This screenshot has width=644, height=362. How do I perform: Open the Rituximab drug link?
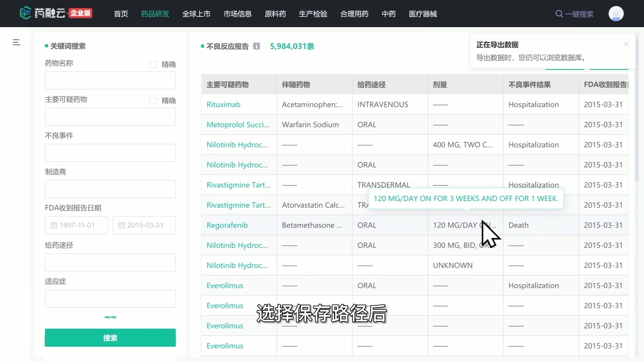pos(223,105)
